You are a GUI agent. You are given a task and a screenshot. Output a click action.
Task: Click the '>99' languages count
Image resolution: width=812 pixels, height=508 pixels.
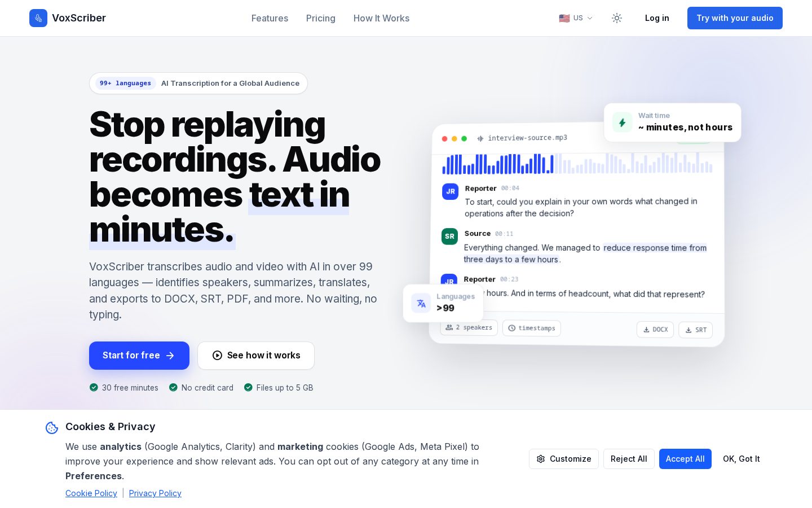click(x=445, y=308)
